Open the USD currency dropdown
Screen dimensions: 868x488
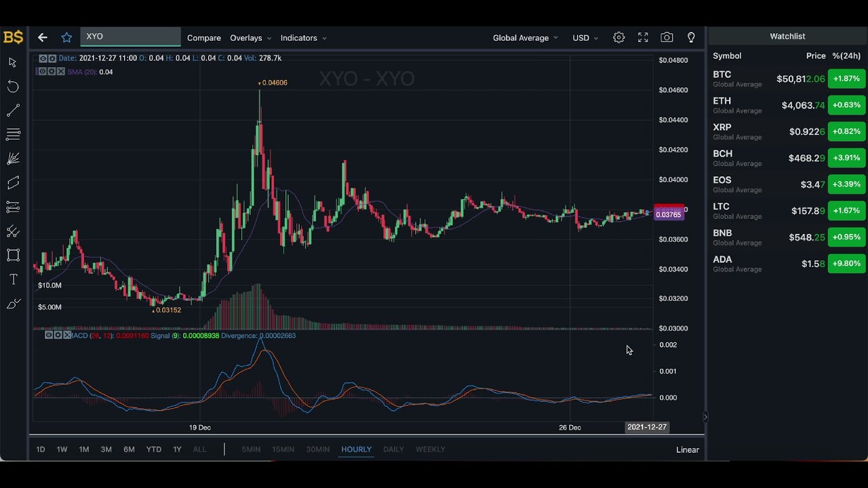click(x=585, y=38)
